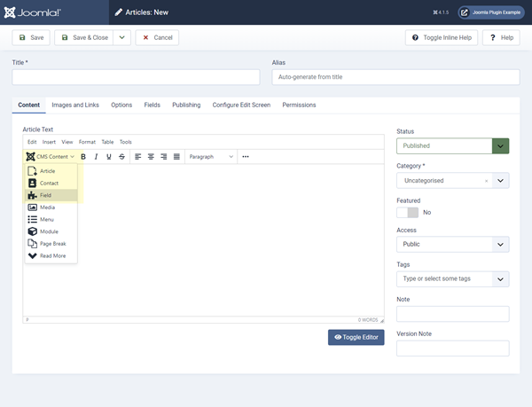Open the Status dropdown
Screen dimensions: 532x407
(452, 146)
